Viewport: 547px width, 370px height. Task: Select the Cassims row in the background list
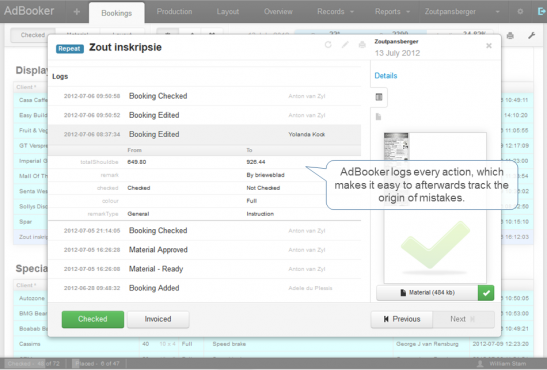pyautogui.click(x=273, y=344)
